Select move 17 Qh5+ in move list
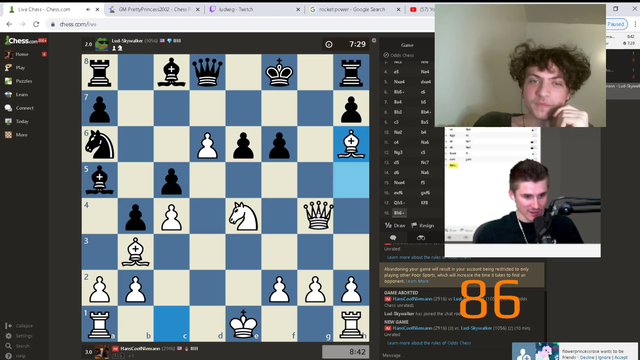This screenshot has width=640, height=360. (399, 202)
